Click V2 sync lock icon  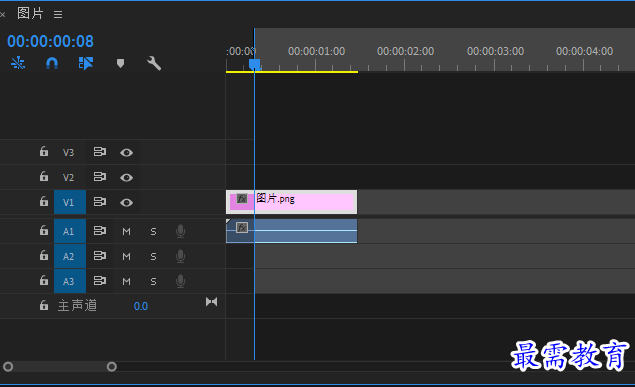(x=100, y=177)
